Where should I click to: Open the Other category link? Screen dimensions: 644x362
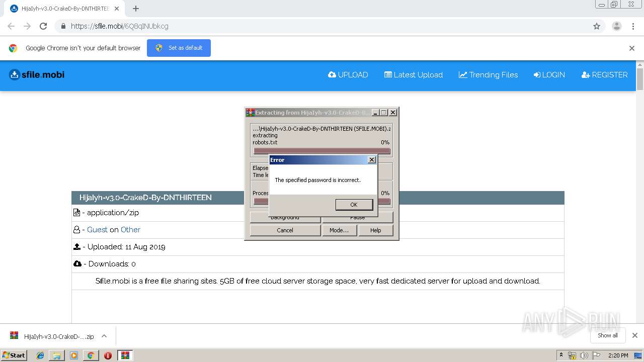tap(130, 230)
